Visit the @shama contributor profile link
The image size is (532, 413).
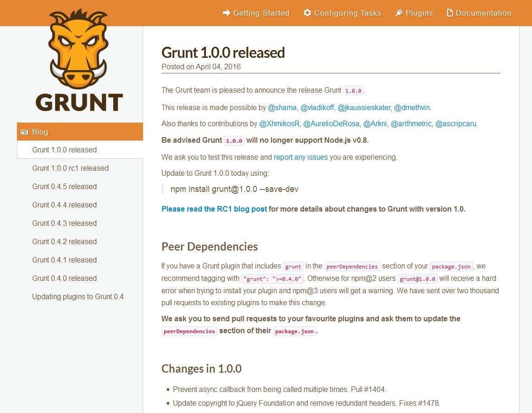[x=282, y=107]
